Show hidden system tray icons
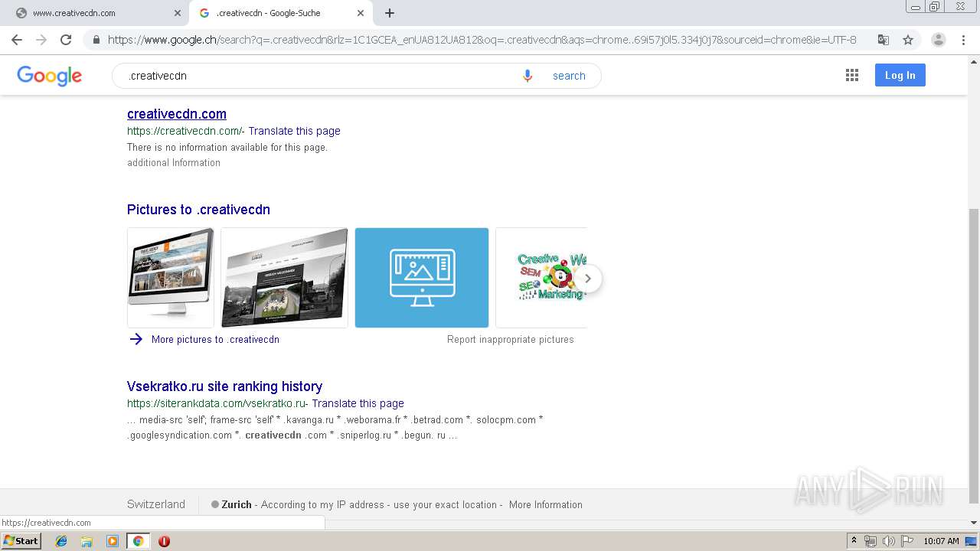This screenshot has width=980, height=551. click(854, 541)
